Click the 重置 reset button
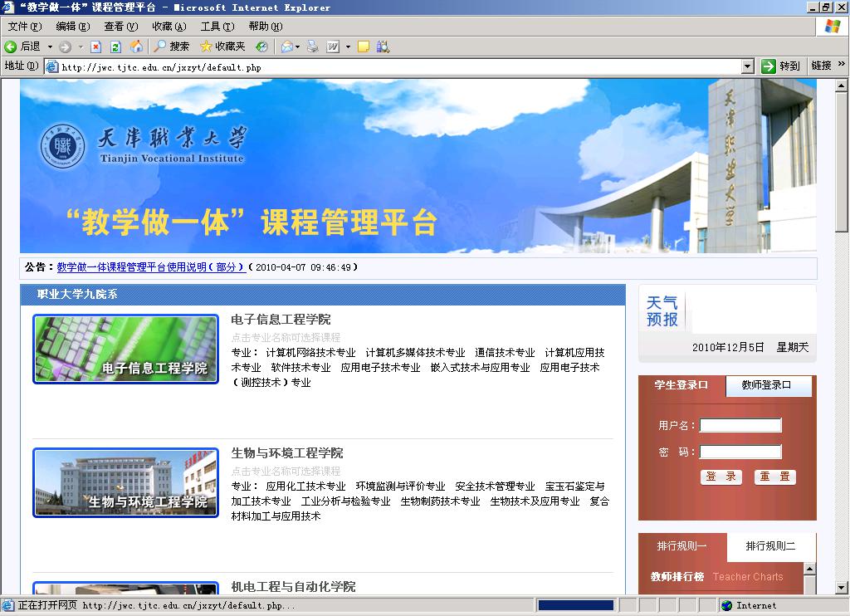Image resolution: width=850 pixels, height=616 pixels. click(x=774, y=477)
